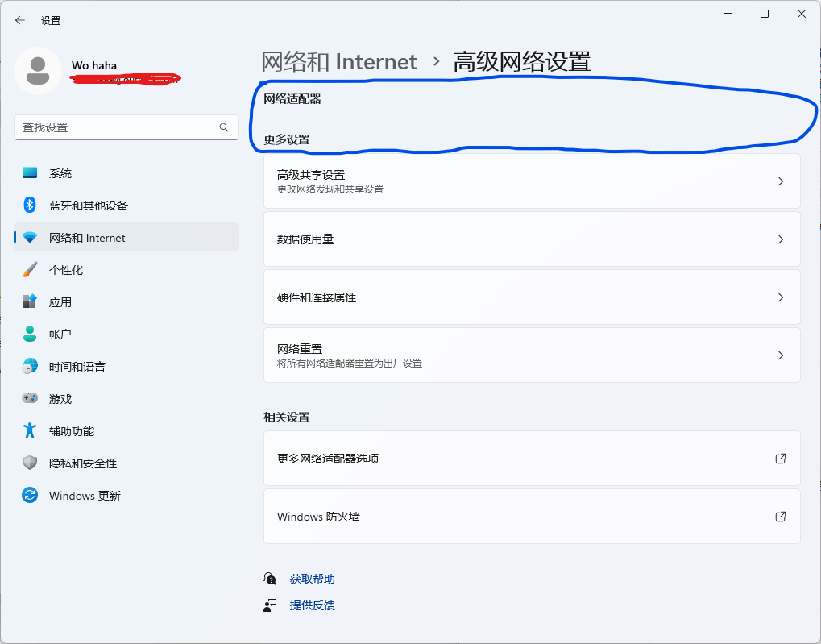Click breadcrumb chevron after 网络和 Internet
Image resolution: width=821 pixels, height=644 pixels.
[436, 62]
